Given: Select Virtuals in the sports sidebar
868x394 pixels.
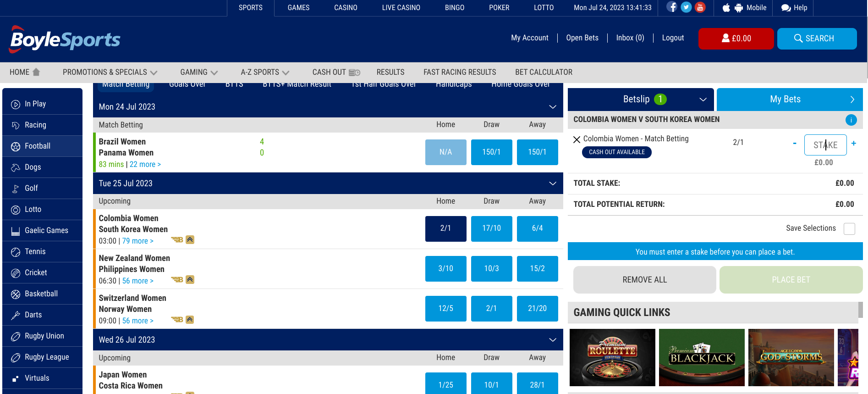Looking at the screenshot, I should (x=42, y=378).
